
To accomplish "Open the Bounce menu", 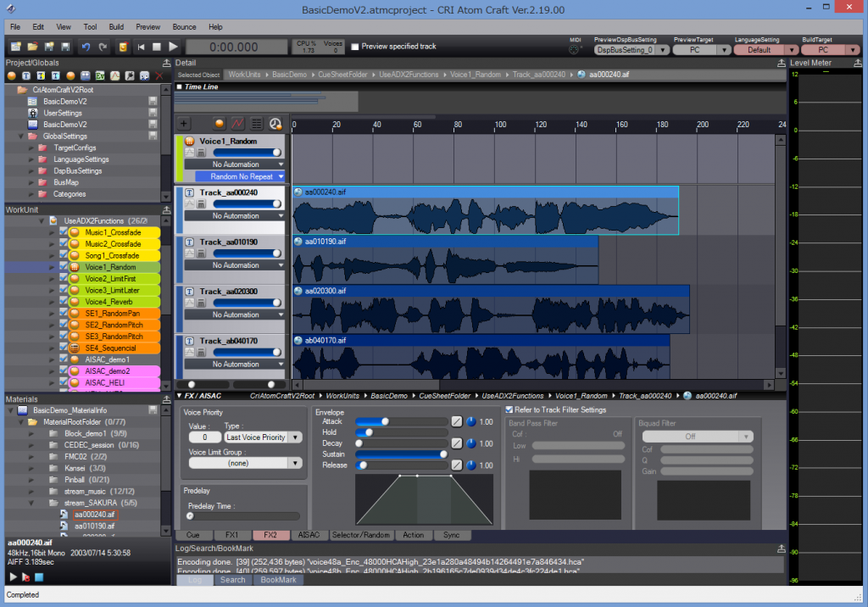I will point(184,26).
